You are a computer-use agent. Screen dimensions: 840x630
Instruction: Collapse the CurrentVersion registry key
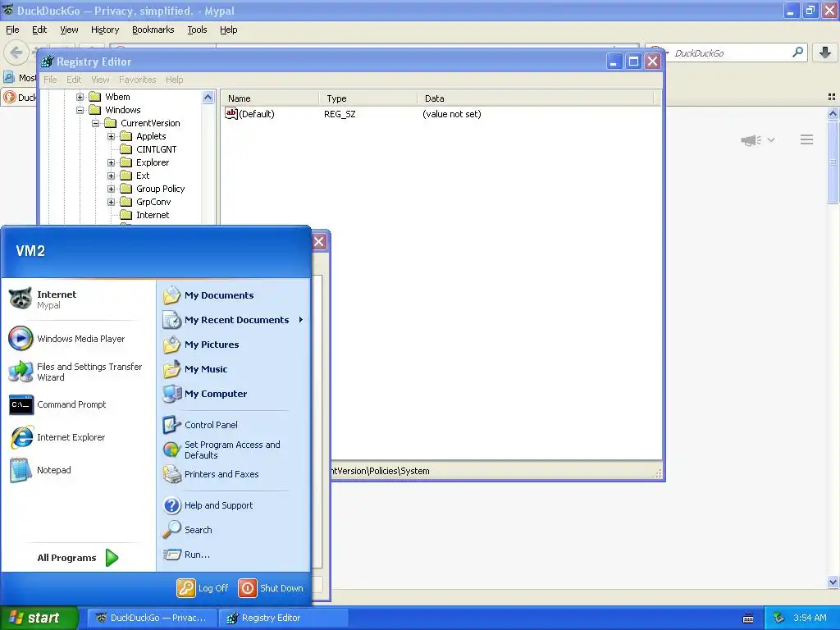(x=95, y=123)
